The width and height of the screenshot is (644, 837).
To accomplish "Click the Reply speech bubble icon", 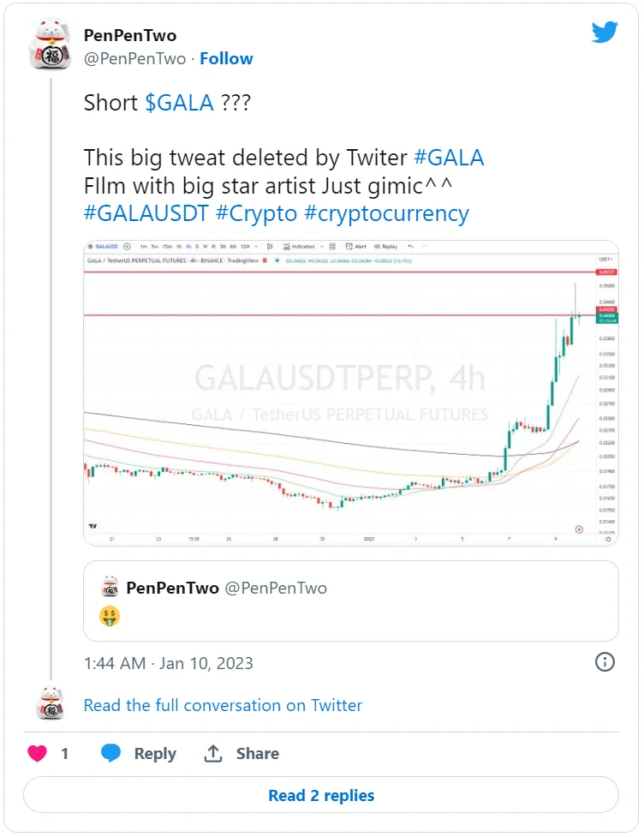I will pos(111,753).
